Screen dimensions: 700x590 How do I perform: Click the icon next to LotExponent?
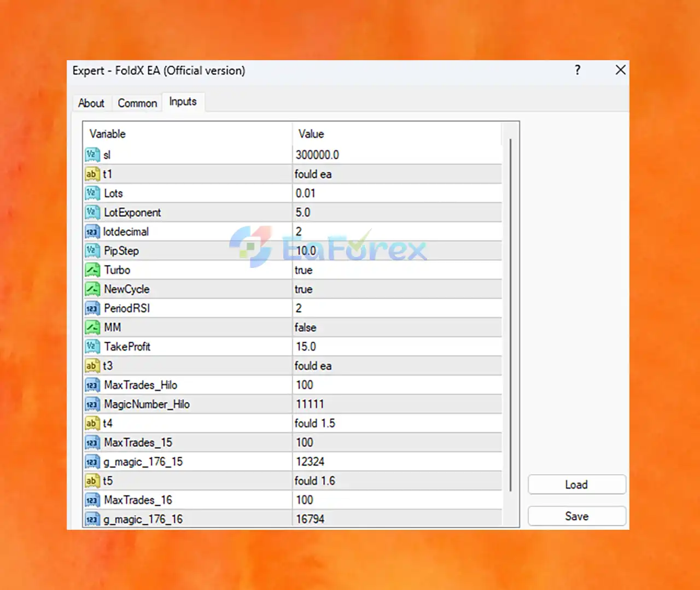92,212
